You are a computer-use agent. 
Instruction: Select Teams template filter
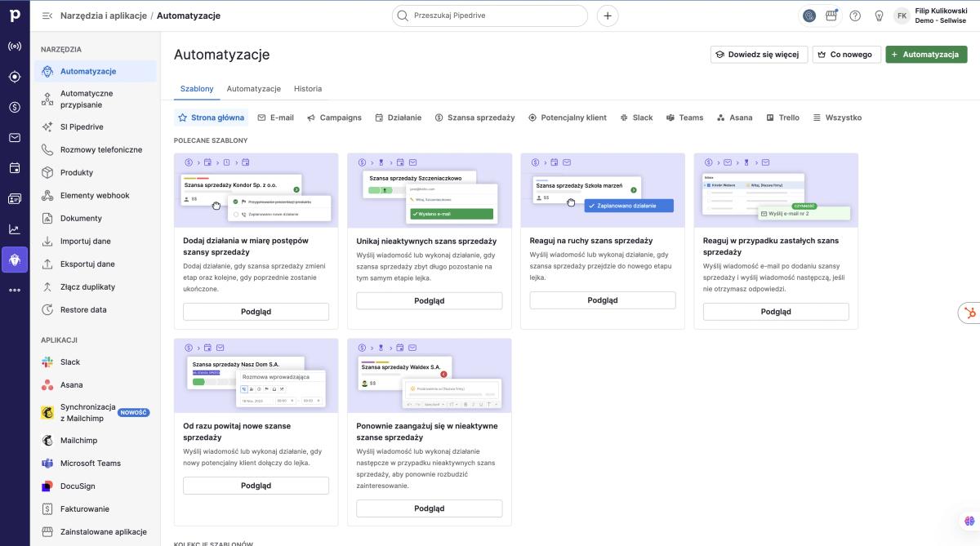point(684,118)
